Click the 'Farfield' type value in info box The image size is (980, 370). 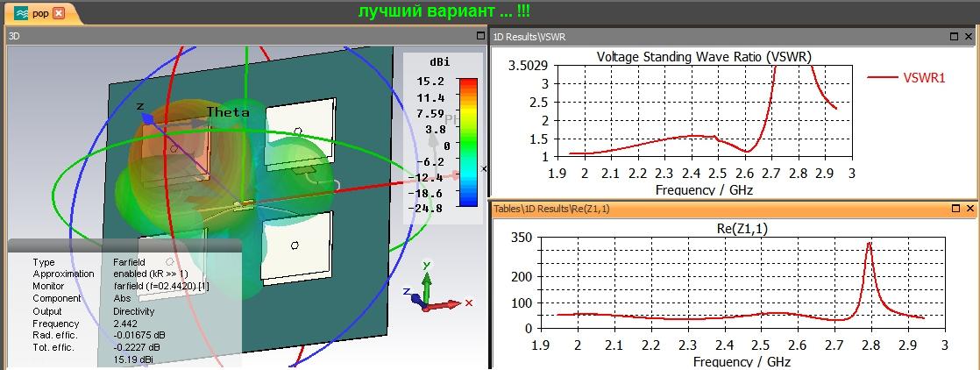coord(128,262)
